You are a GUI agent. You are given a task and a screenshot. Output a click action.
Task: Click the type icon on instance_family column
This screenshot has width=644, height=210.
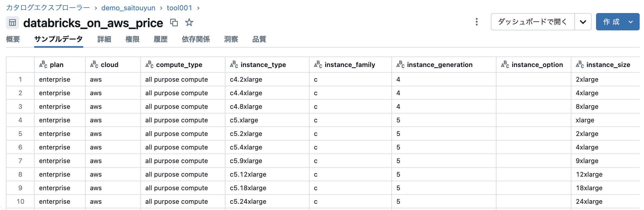coord(318,65)
